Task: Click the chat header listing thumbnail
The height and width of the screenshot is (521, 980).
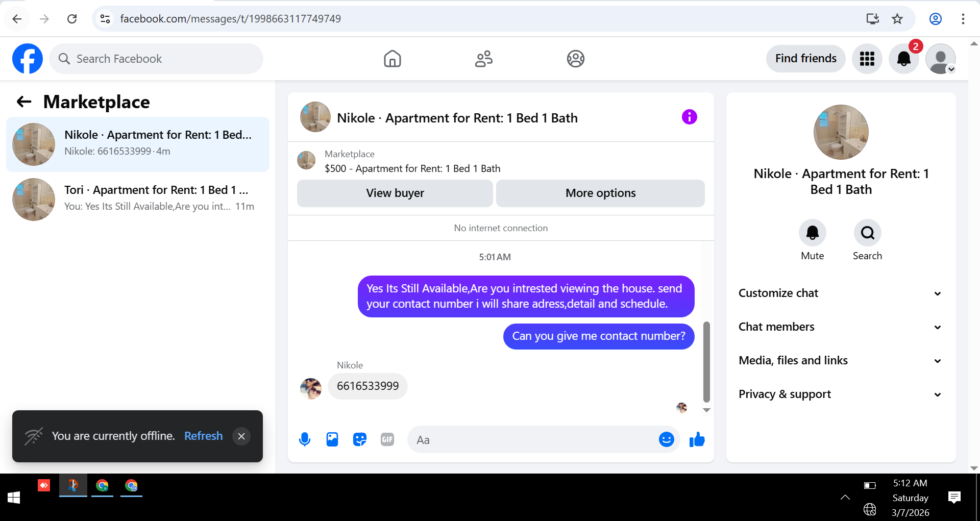Action: [315, 117]
